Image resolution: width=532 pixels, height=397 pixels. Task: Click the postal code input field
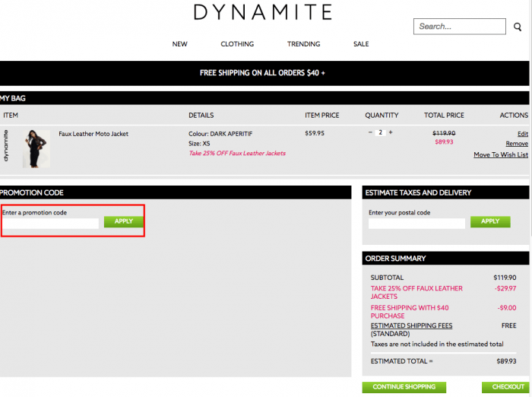coord(416,224)
